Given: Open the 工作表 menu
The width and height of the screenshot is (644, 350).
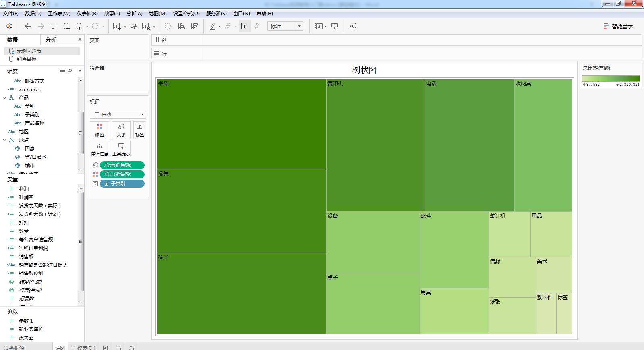Looking at the screenshot, I should tap(59, 13).
